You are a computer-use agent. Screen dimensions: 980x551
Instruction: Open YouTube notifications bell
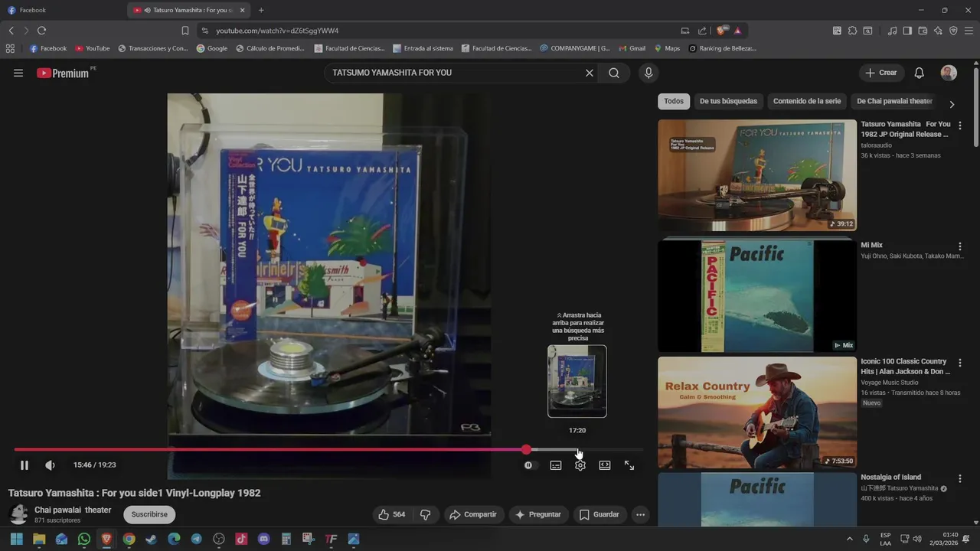(x=920, y=73)
